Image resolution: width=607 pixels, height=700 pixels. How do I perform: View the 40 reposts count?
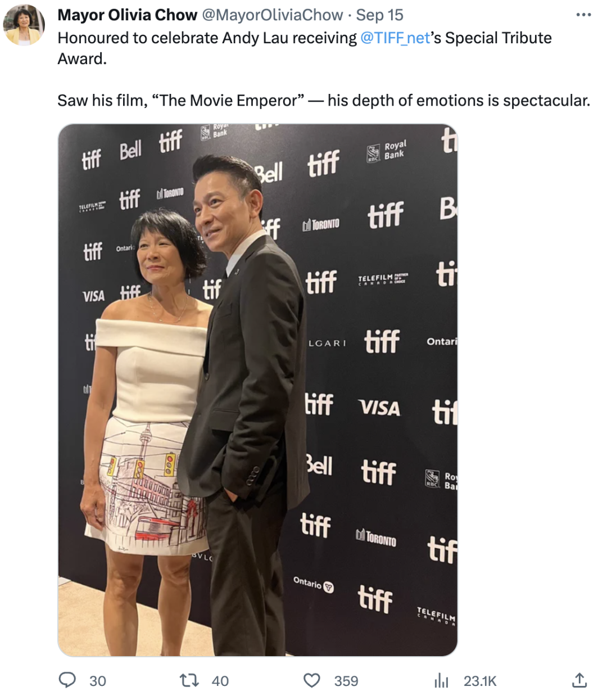click(220, 681)
